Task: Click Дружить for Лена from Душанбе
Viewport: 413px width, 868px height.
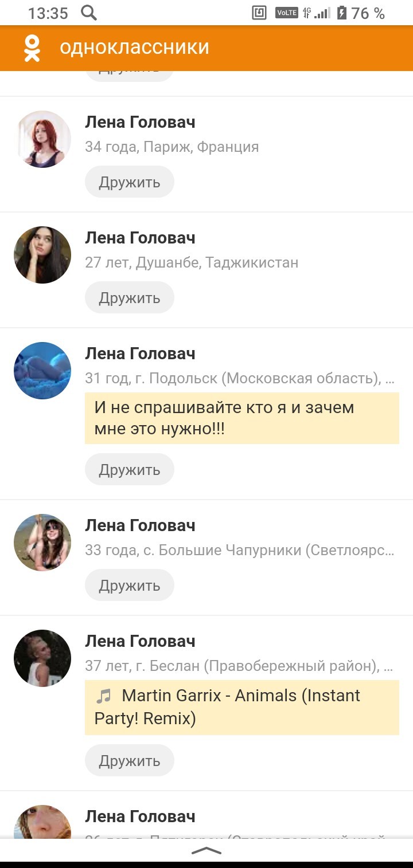Action: click(130, 298)
